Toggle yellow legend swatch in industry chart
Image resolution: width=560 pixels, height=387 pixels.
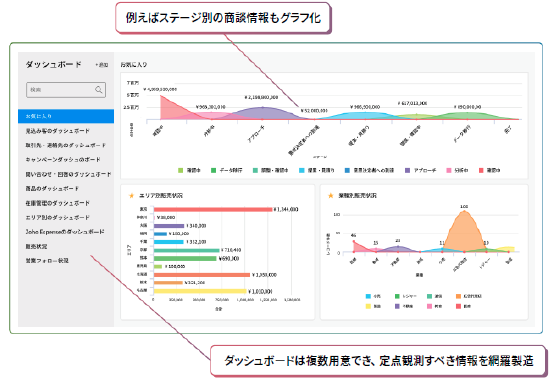[368, 306]
